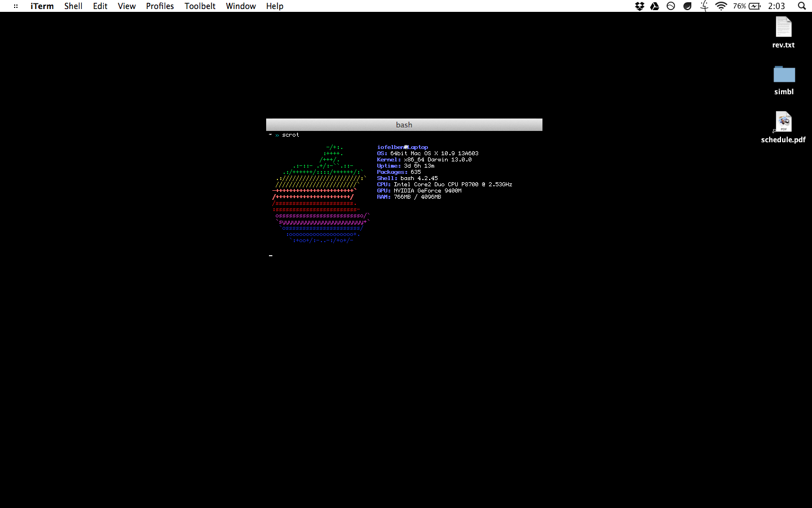Open the Dropbox menu bar icon

[x=639, y=6]
